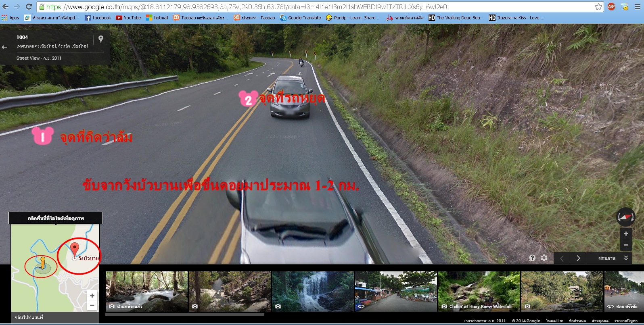
Task: Click the 1004 road title in the info card
Action: click(x=22, y=37)
